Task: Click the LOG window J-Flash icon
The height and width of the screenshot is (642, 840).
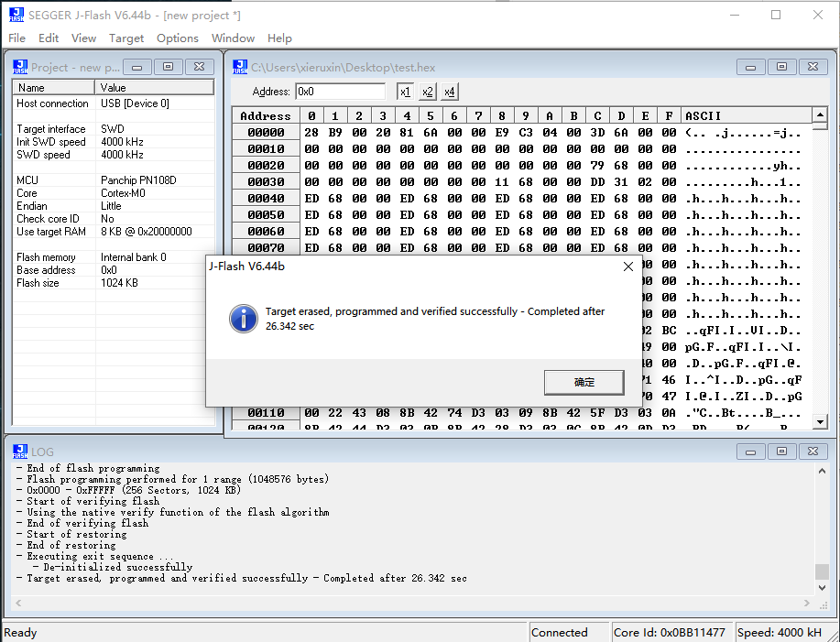Action: pos(20,452)
